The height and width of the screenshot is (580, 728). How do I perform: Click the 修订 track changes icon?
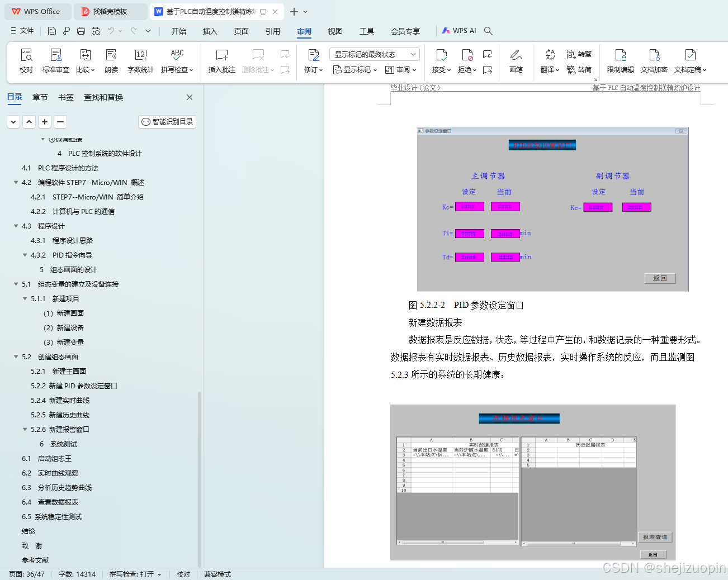click(x=314, y=55)
